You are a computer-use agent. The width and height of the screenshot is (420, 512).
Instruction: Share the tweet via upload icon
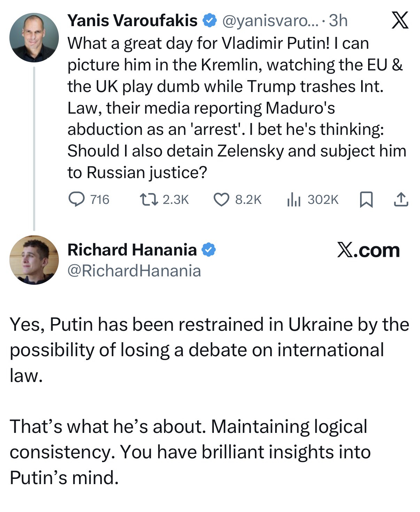tap(400, 200)
